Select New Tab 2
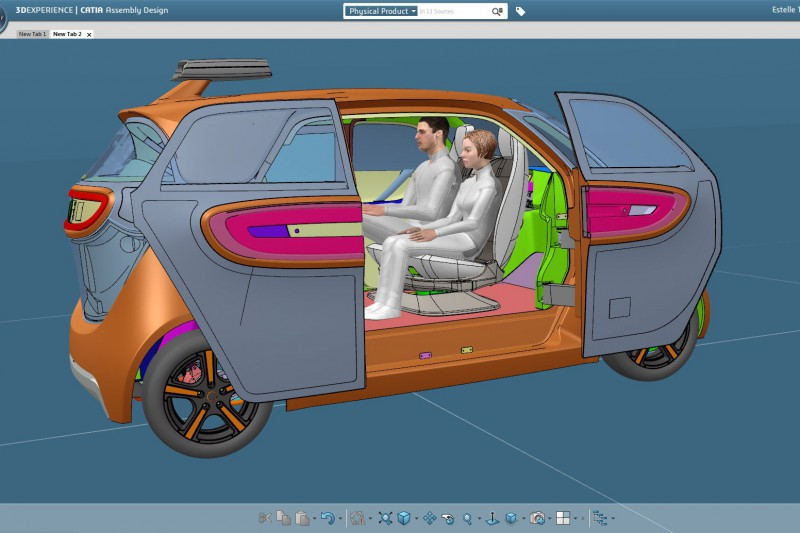The width and height of the screenshot is (800, 533). [x=67, y=34]
